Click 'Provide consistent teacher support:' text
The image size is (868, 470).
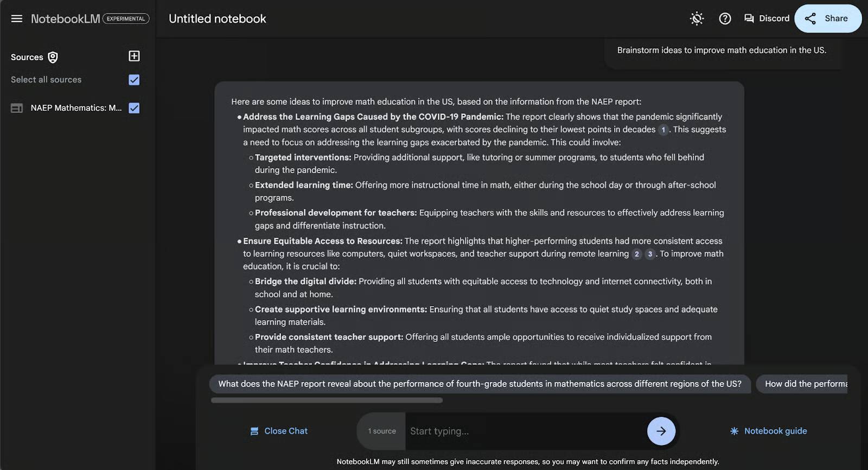click(x=329, y=337)
